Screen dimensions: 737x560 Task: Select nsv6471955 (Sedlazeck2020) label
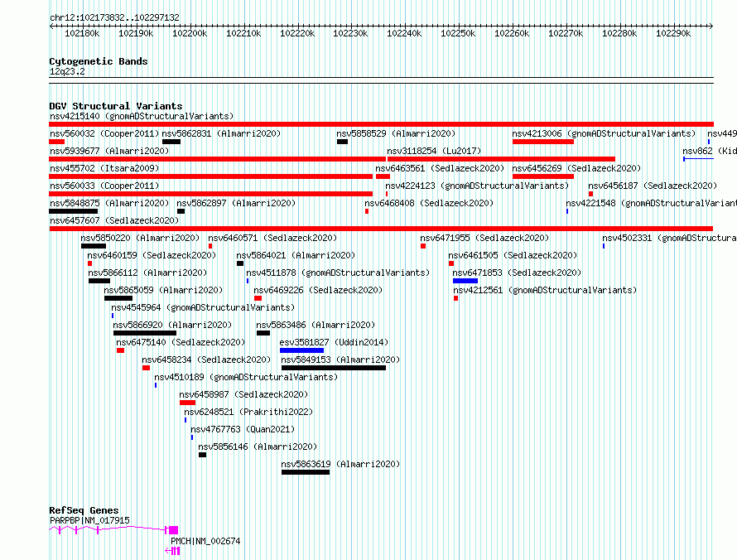click(x=484, y=238)
